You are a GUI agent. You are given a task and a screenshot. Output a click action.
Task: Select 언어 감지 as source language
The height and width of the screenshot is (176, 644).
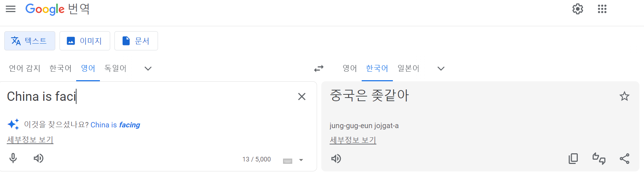point(24,68)
